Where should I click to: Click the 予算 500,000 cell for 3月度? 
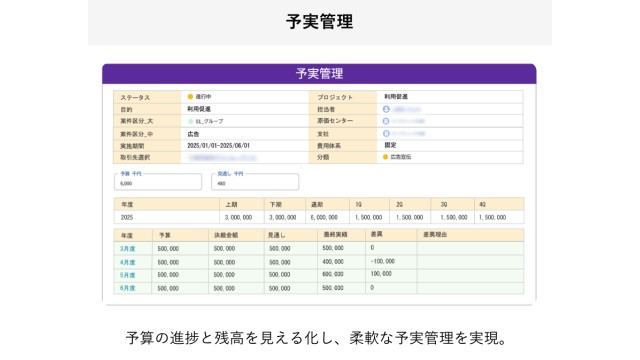(x=180, y=249)
